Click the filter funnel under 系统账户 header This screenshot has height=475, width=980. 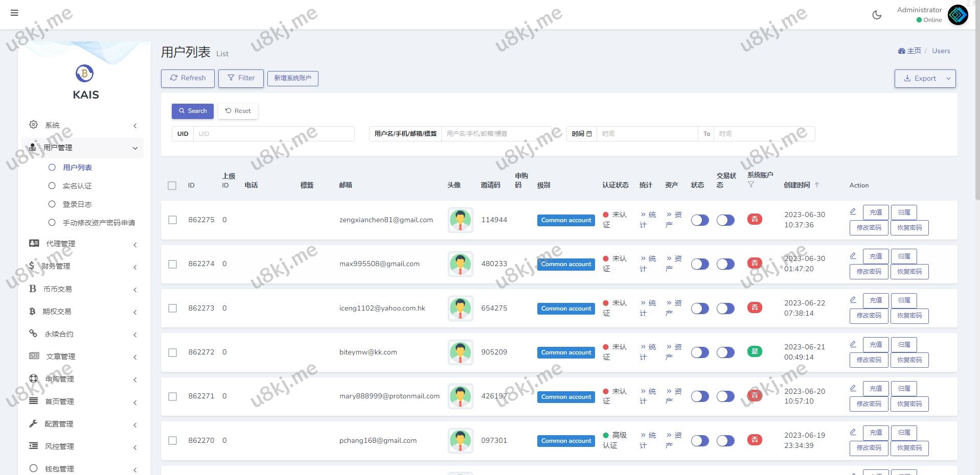pyautogui.click(x=751, y=185)
